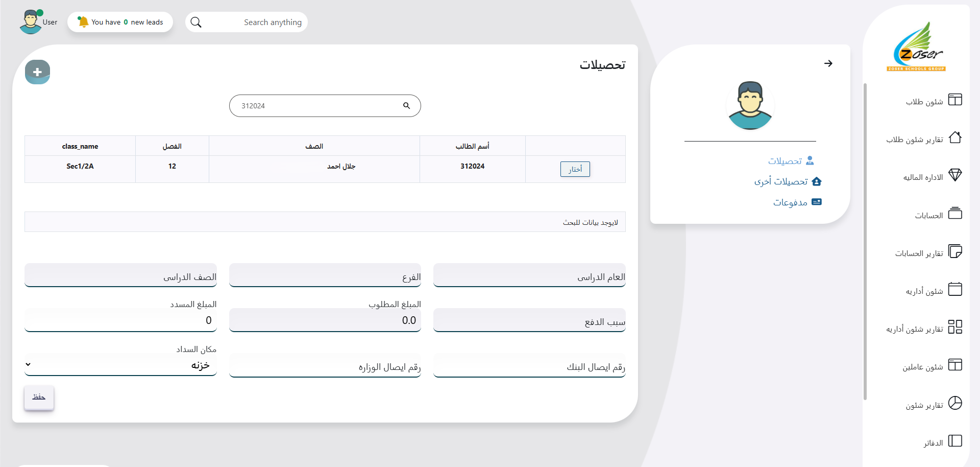980x467 pixels.
Task: Open the مكان السداد dropdown
Action: pos(120,365)
